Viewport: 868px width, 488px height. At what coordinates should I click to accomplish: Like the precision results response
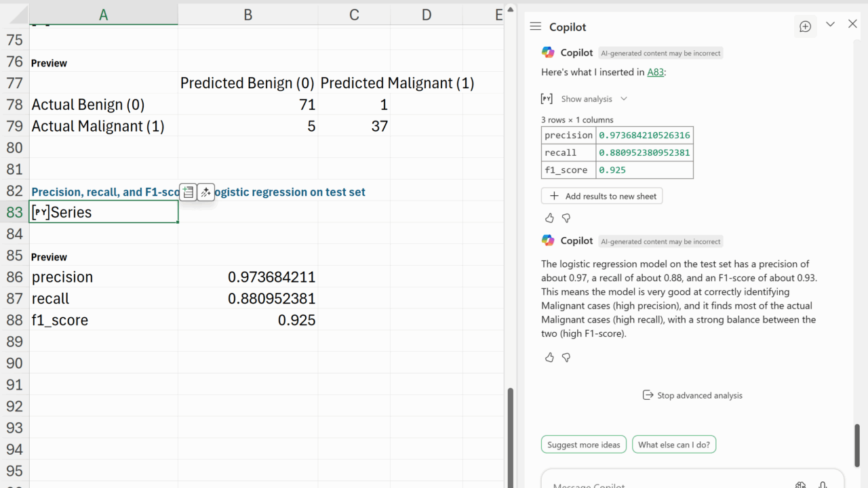click(549, 218)
